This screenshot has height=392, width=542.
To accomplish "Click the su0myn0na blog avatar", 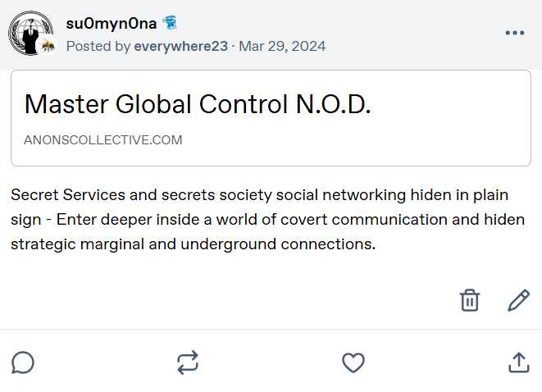I will pos(30,33).
